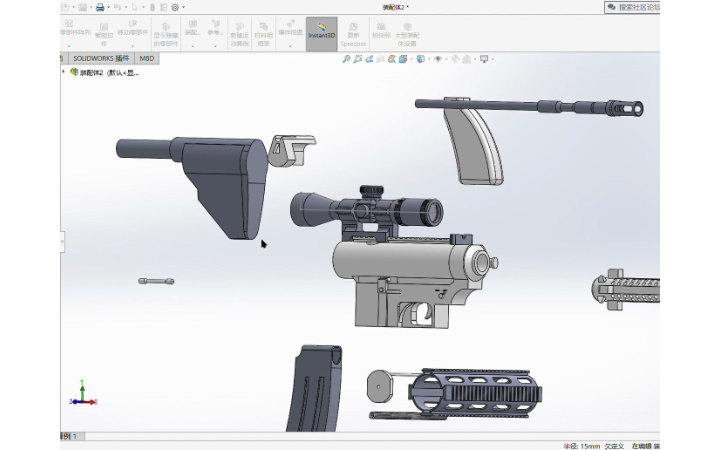The height and width of the screenshot is (450, 720).
Task: Open dropdown arrow under 零部件阵列
Action: tap(69, 46)
